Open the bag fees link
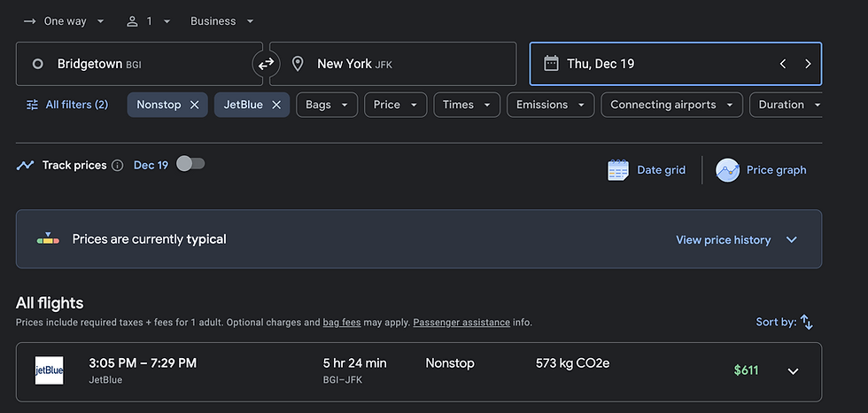The height and width of the screenshot is (413, 868). point(342,323)
